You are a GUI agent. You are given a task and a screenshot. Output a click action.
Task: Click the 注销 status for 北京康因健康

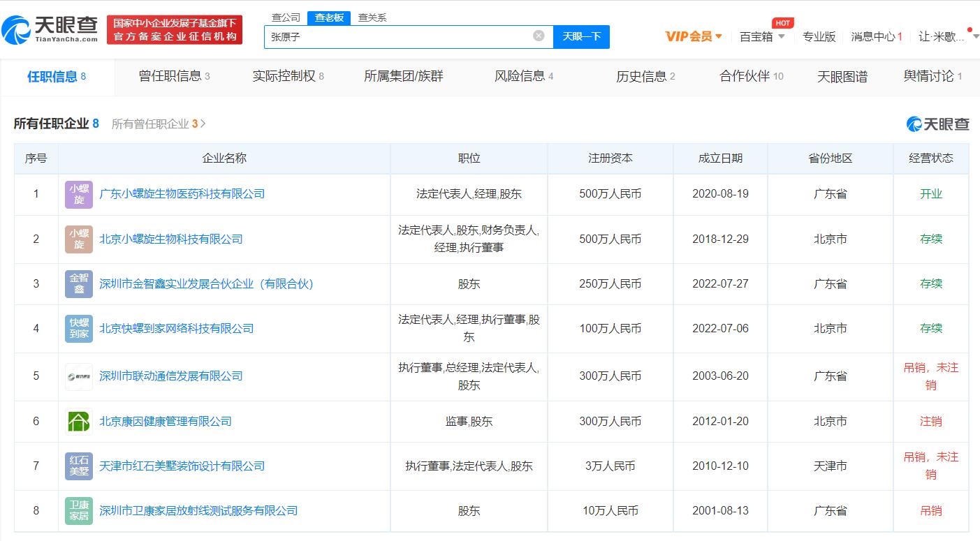click(x=931, y=422)
